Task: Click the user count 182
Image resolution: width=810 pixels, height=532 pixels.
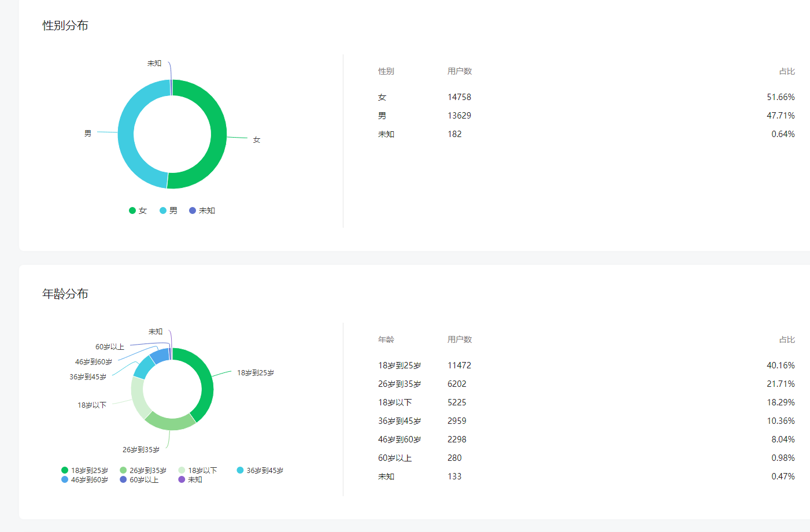Action: [x=454, y=134]
